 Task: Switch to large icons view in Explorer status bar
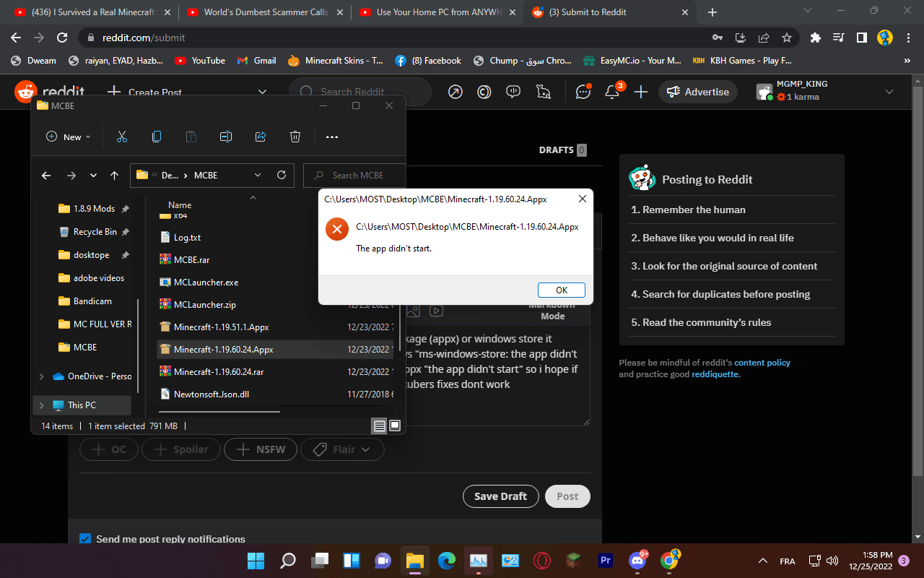pos(395,426)
